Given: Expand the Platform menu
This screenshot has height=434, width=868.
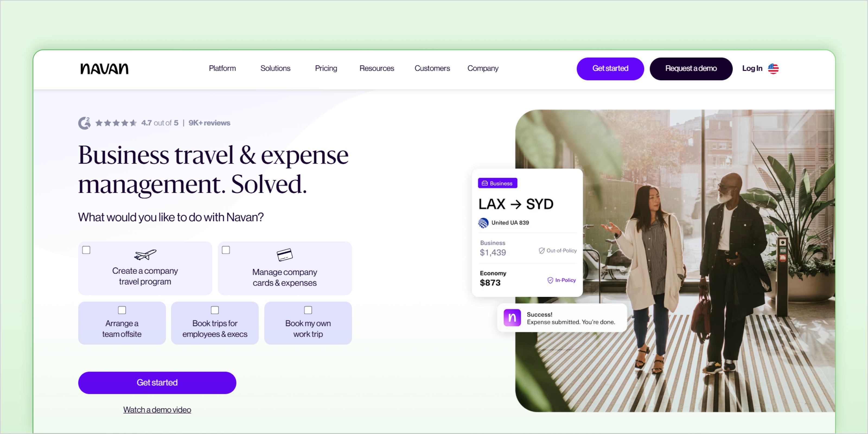Looking at the screenshot, I should (x=222, y=68).
